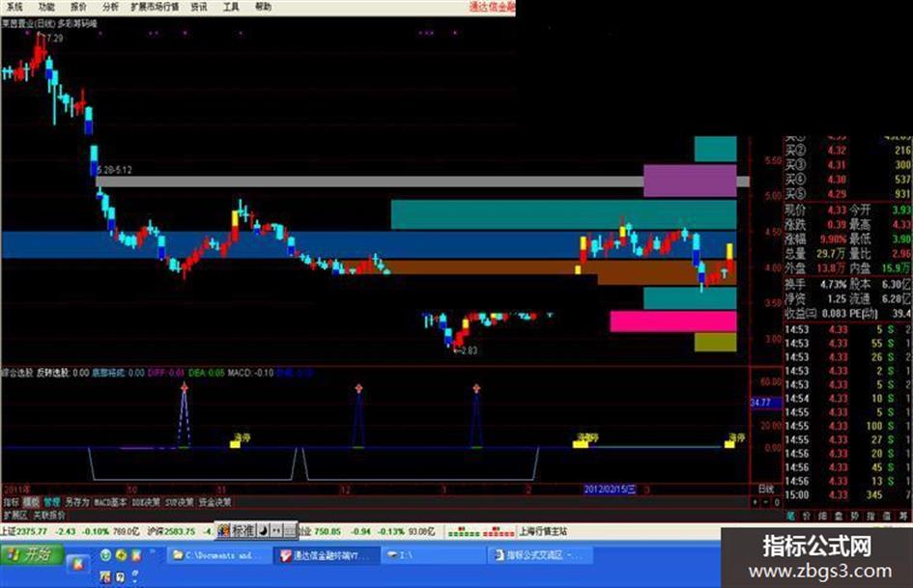The width and height of the screenshot is (913, 588).
Task: Open the 分析 menu
Action: pyautogui.click(x=110, y=7)
